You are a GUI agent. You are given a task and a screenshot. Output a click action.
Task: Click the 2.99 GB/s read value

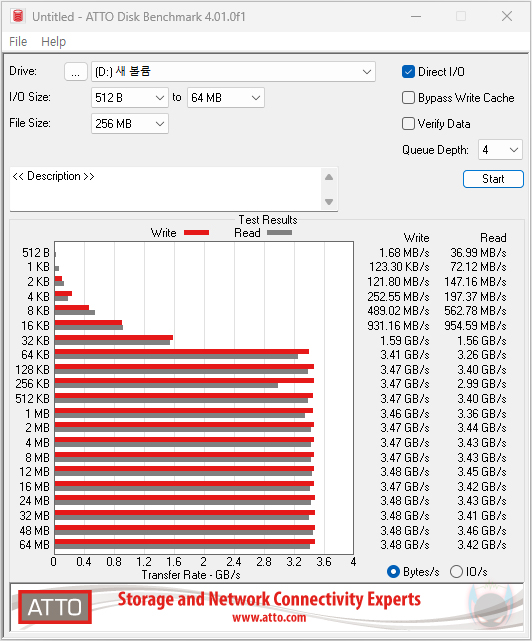click(x=482, y=384)
